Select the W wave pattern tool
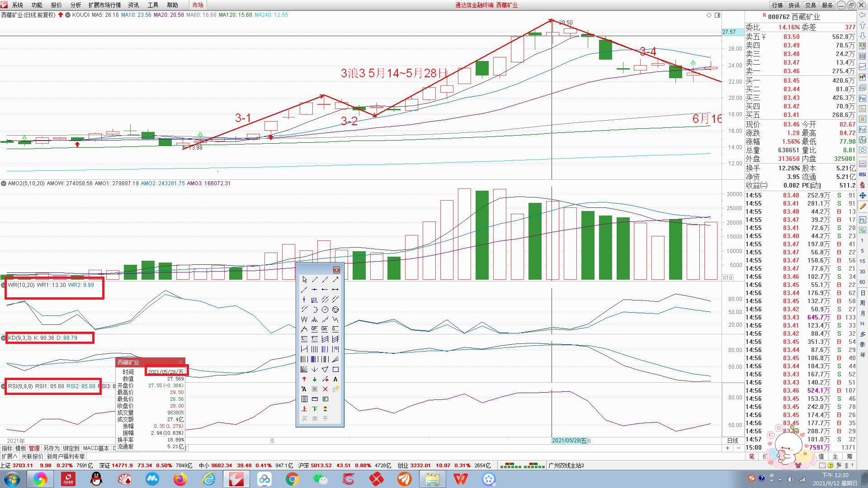The image size is (868, 488). tap(304, 319)
